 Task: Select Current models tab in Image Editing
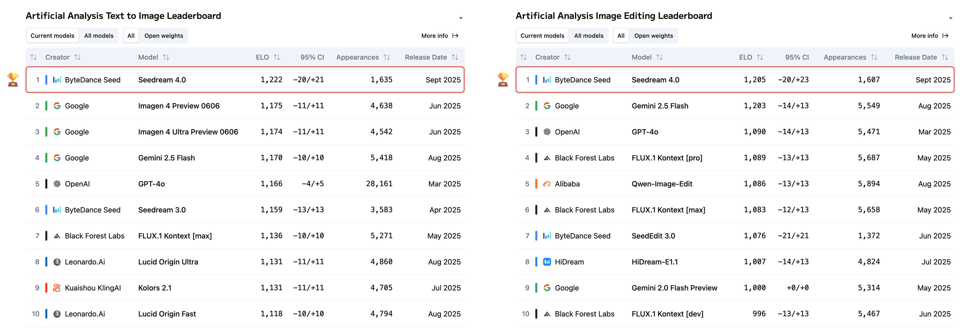click(x=542, y=36)
